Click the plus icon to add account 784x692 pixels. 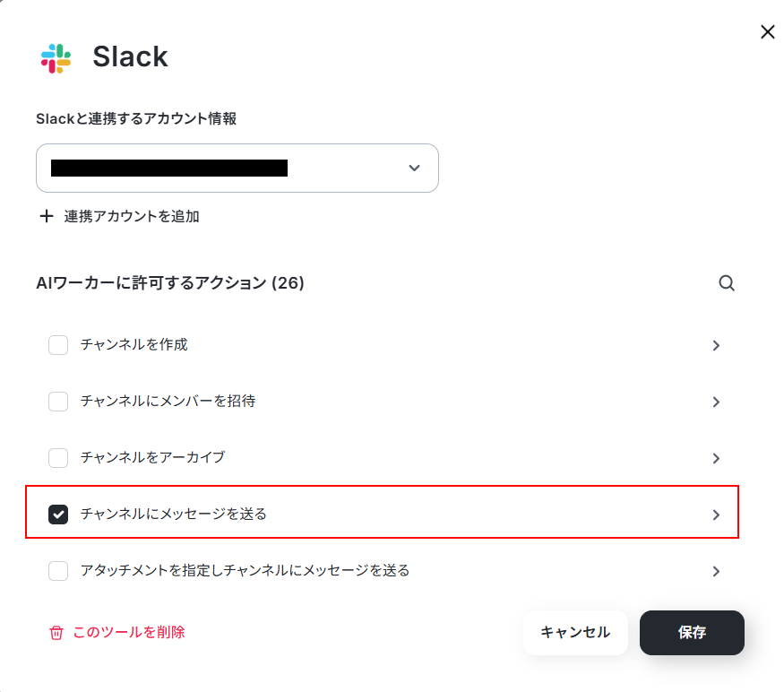click(47, 216)
